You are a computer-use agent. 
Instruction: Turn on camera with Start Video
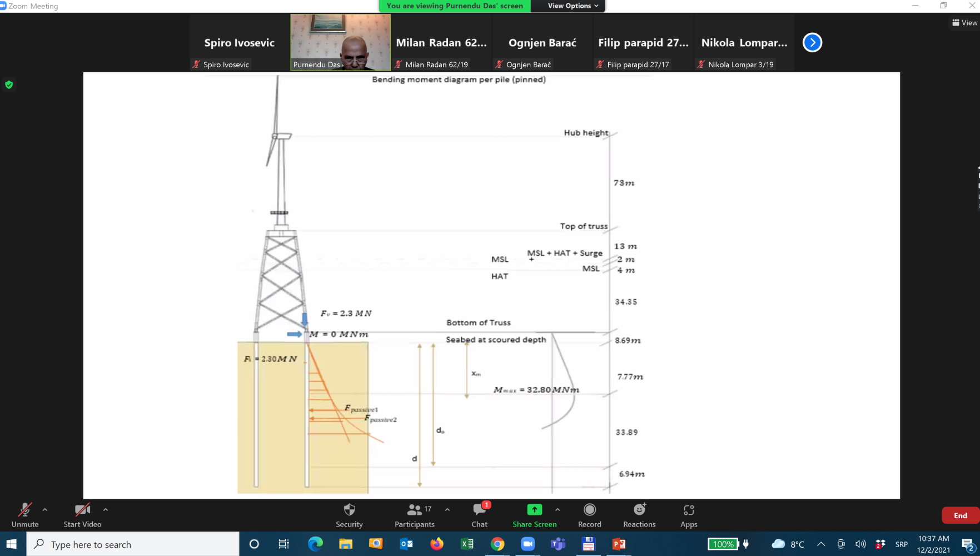[82, 515]
